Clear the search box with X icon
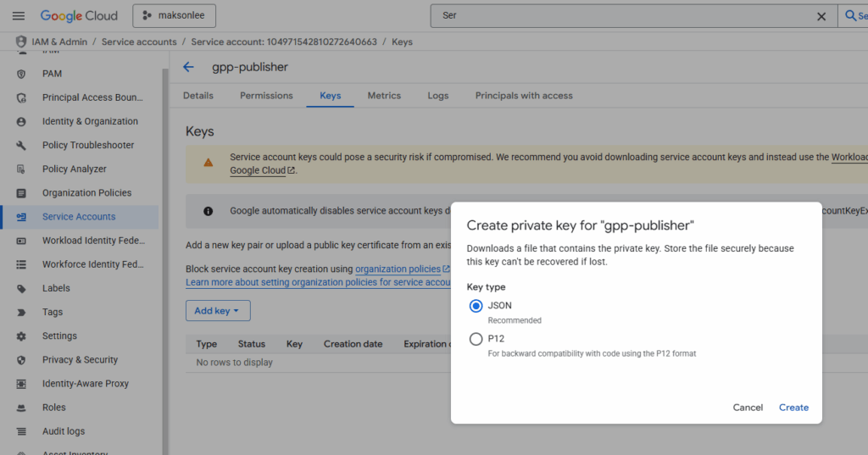 [x=821, y=16]
